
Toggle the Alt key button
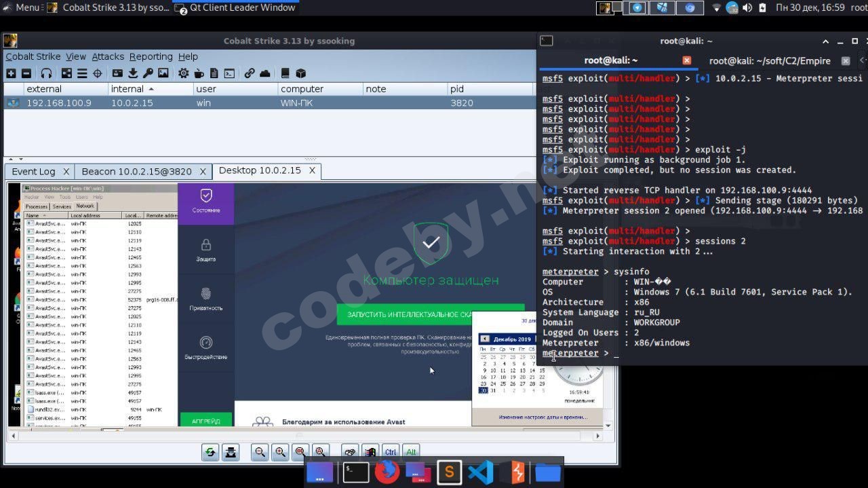tap(411, 452)
